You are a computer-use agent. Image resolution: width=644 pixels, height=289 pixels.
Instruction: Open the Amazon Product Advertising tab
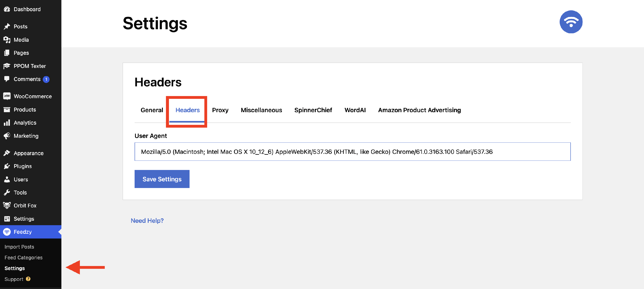click(419, 110)
